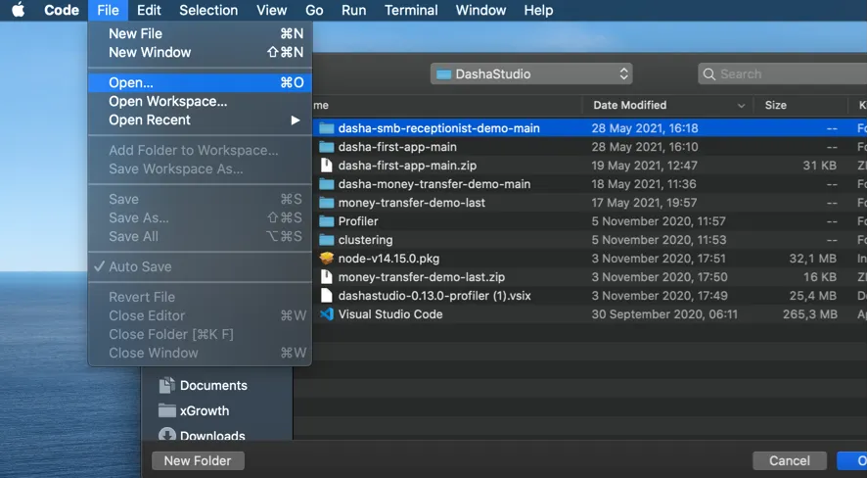Open the Terminal menu
Viewport: 868px width, 478px height.
point(411,10)
